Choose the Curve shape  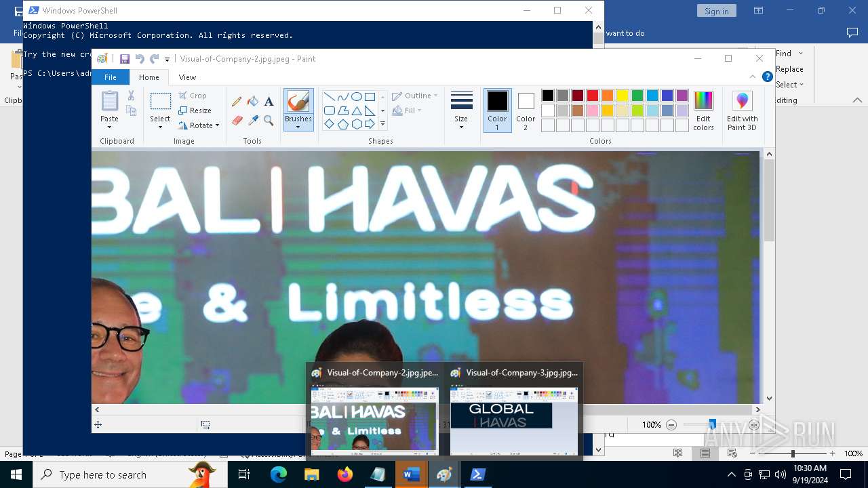(342, 96)
